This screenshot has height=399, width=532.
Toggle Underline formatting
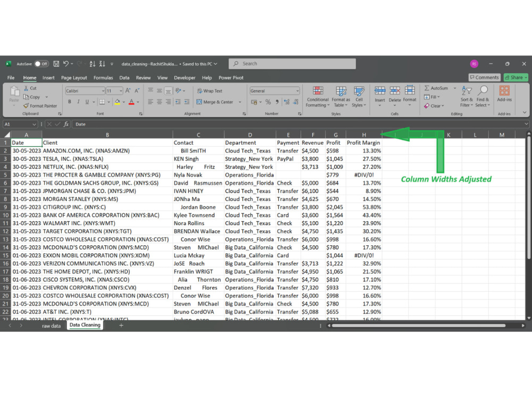(x=87, y=102)
